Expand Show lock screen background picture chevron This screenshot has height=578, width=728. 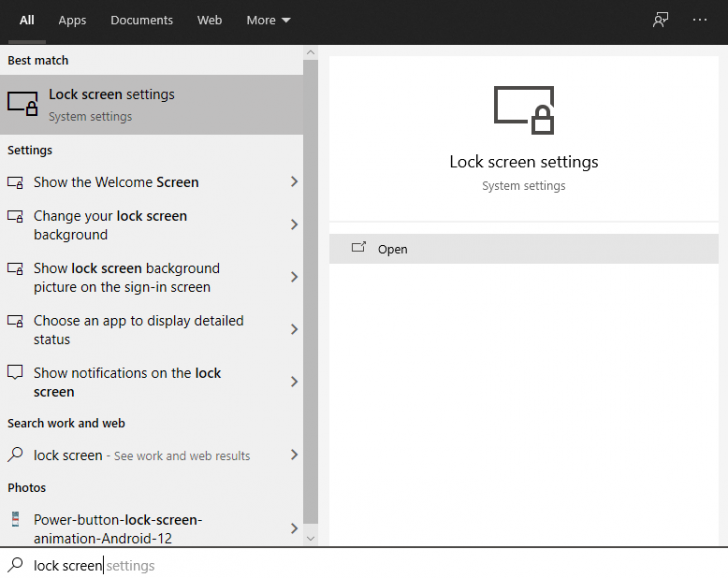(x=294, y=278)
